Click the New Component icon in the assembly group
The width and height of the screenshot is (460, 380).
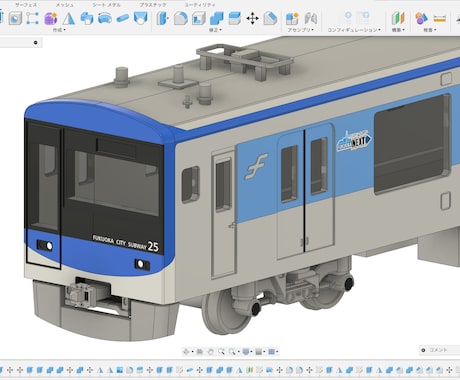click(292, 18)
